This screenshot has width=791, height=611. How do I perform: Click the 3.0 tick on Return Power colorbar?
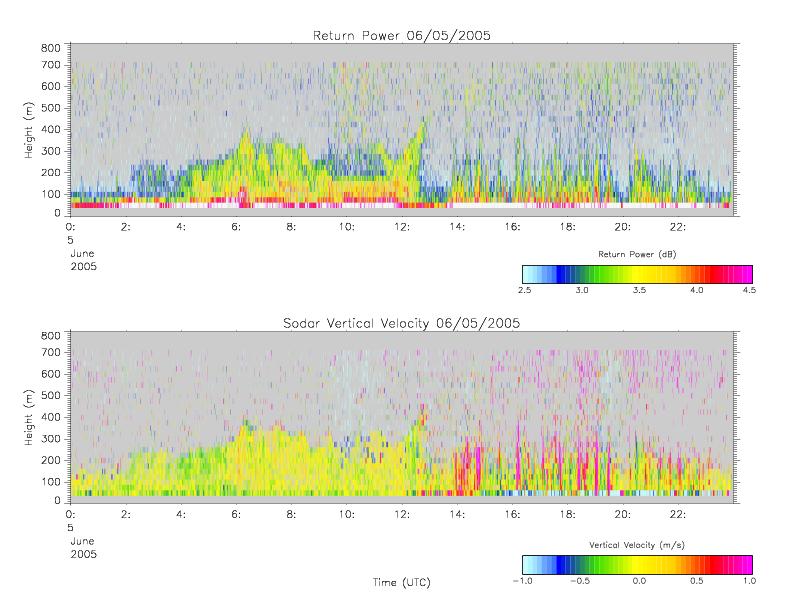tap(582, 290)
